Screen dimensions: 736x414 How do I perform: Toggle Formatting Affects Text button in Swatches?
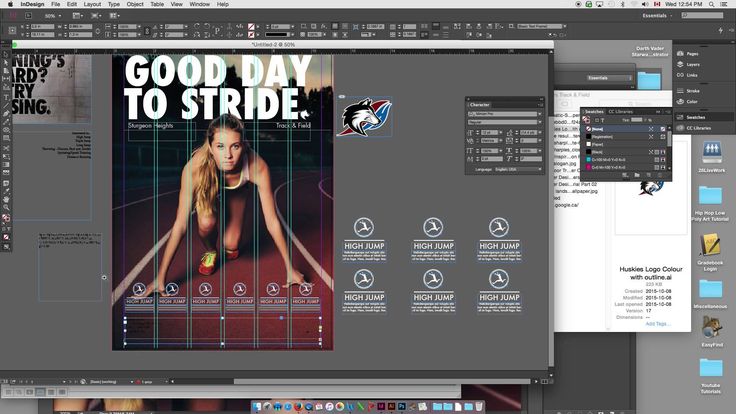(x=603, y=120)
